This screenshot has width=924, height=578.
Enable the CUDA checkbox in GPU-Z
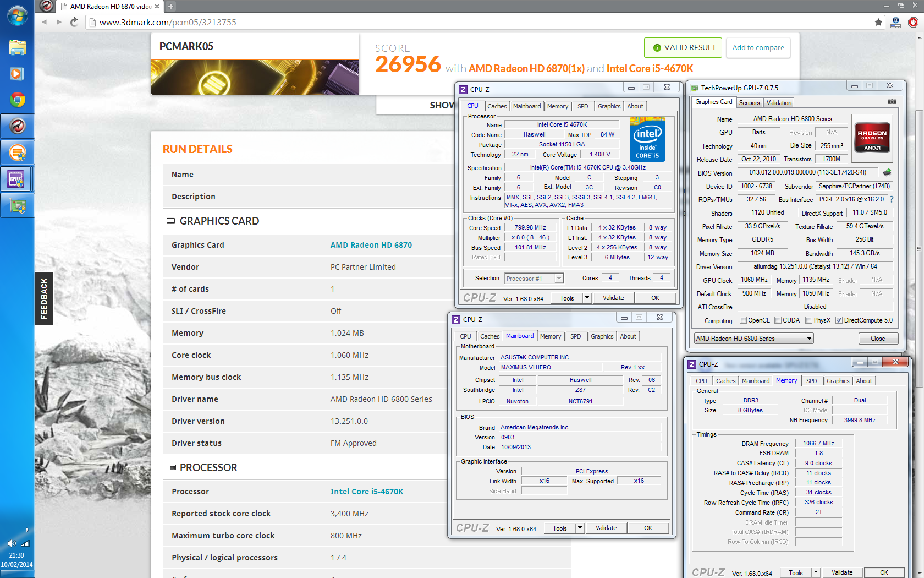pos(778,320)
